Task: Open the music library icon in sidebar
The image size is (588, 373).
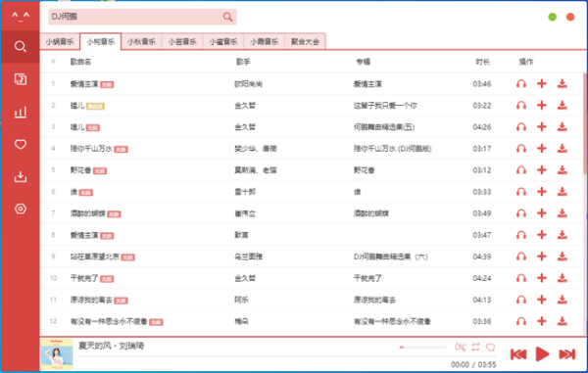Action: (x=21, y=79)
